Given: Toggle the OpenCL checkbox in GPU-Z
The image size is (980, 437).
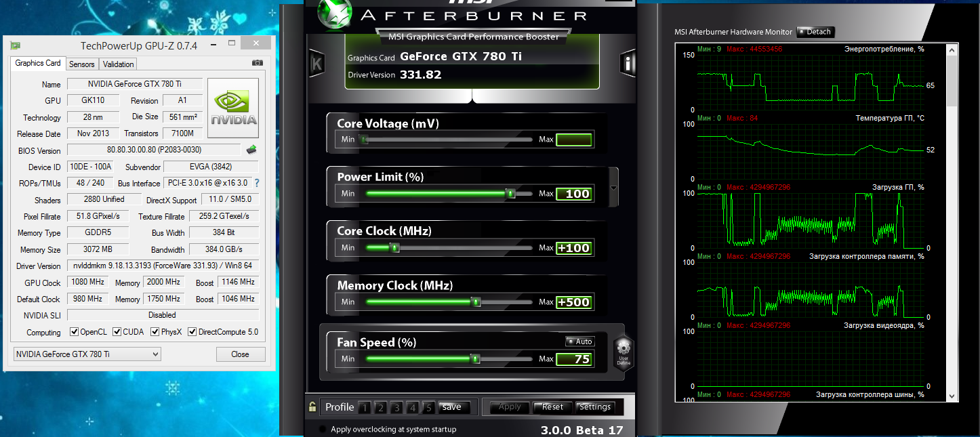Looking at the screenshot, I should 75,332.
